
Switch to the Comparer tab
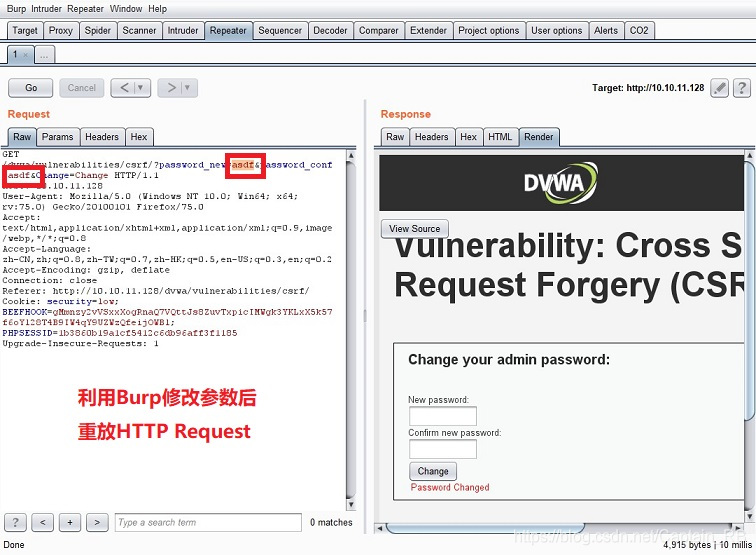[x=378, y=30]
